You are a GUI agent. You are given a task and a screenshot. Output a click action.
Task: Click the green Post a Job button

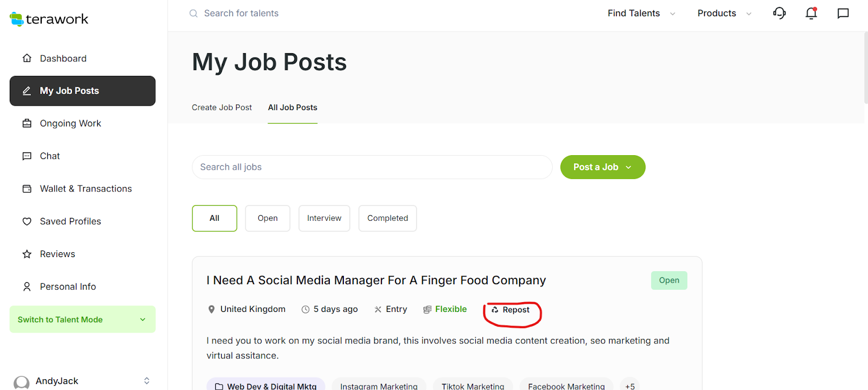tap(602, 167)
